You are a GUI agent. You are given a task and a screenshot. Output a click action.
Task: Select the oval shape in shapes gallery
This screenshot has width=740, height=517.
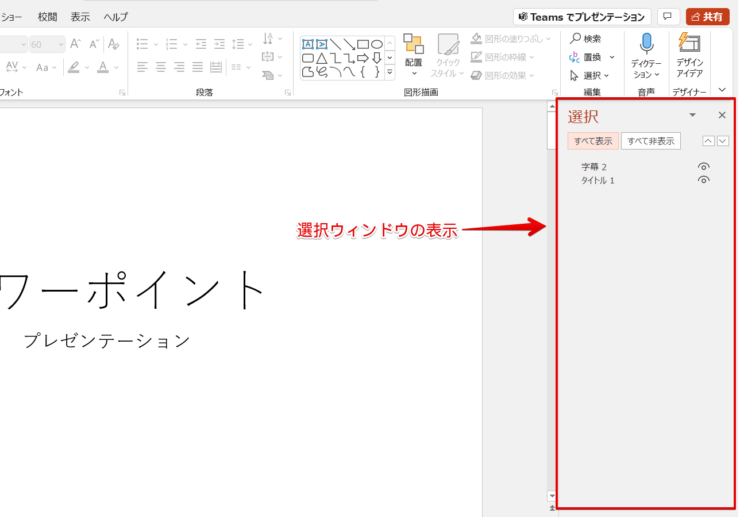coord(377,44)
